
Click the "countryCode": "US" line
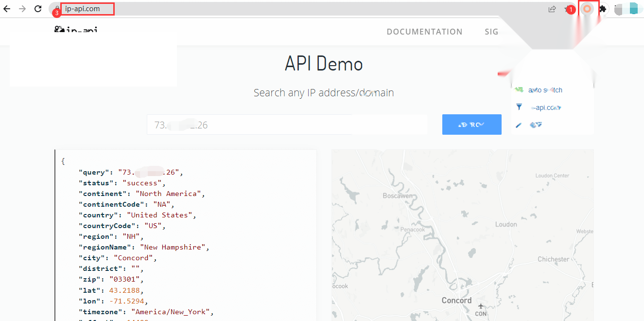[x=122, y=226]
